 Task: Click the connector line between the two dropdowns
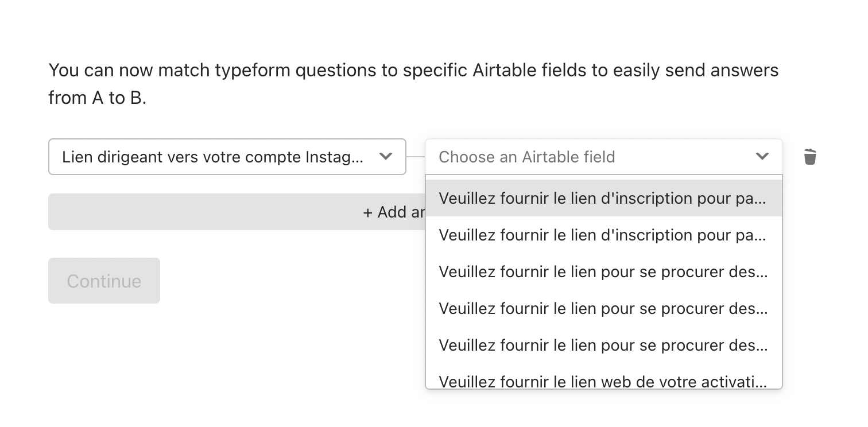coord(416,157)
